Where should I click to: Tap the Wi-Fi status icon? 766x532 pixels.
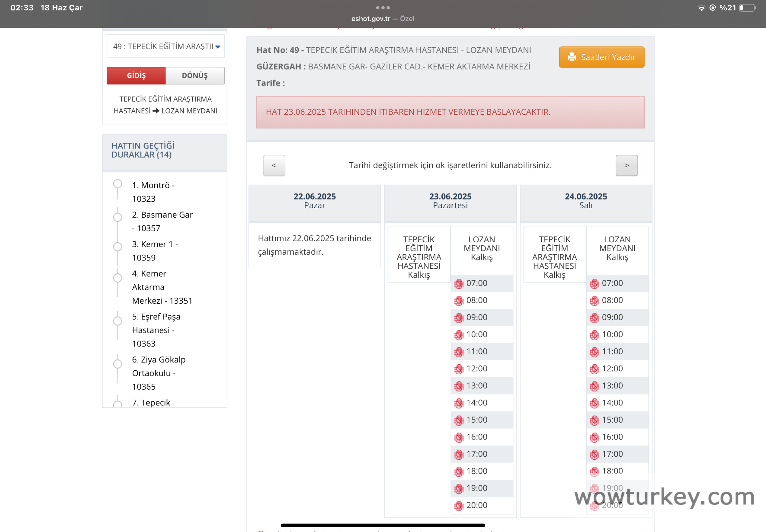coord(701,8)
